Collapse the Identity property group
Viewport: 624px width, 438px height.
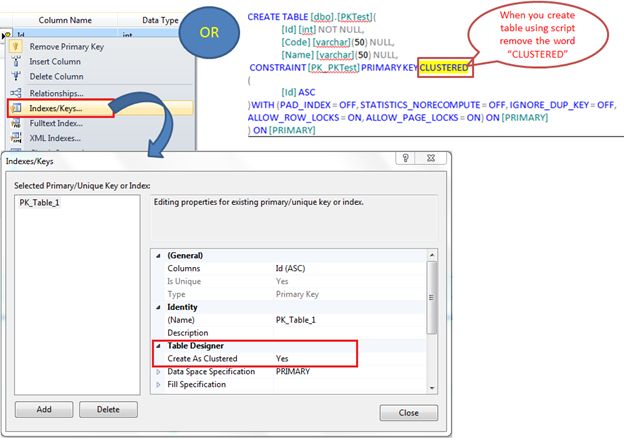point(158,307)
